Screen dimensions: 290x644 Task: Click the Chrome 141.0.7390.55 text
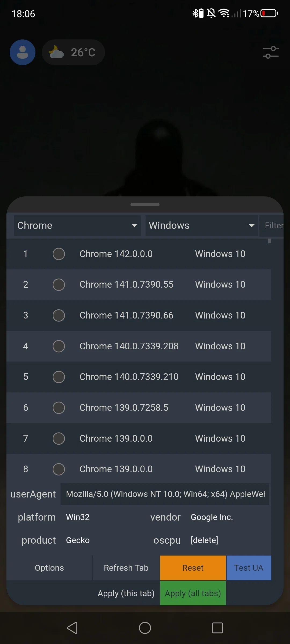pyautogui.click(x=126, y=284)
